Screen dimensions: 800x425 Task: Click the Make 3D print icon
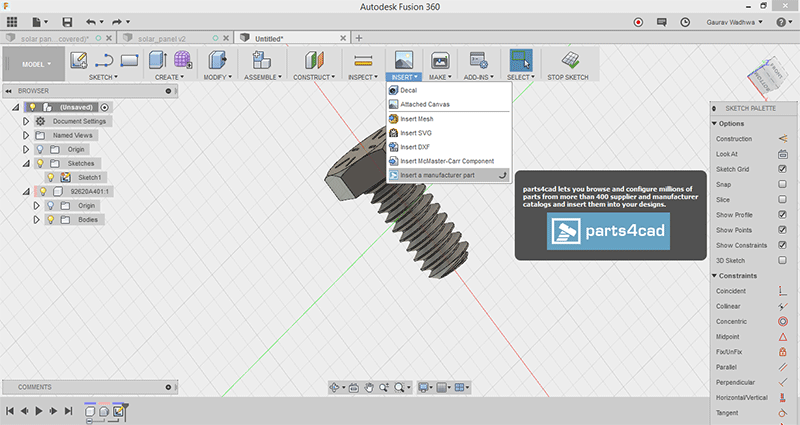(x=440, y=61)
